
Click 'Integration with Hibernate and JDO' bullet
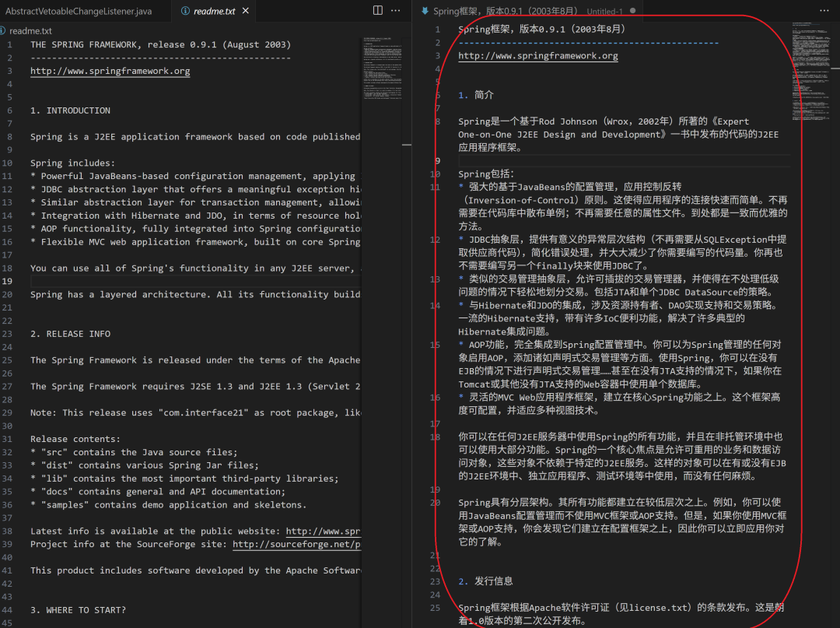pos(195,216)
